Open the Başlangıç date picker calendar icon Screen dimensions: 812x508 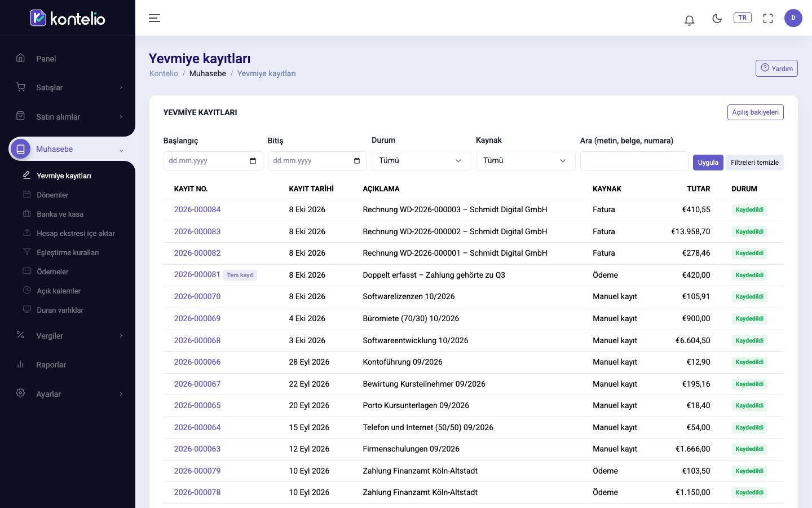coord(253,161)
